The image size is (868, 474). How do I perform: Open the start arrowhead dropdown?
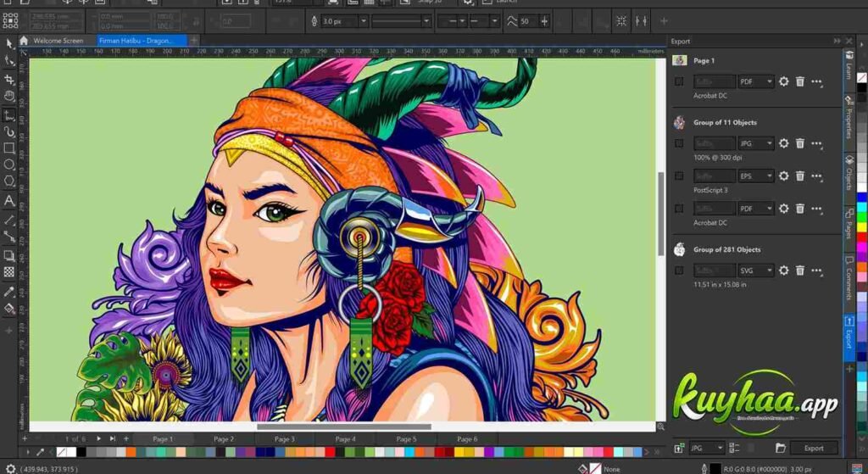[x=453, y=21]
